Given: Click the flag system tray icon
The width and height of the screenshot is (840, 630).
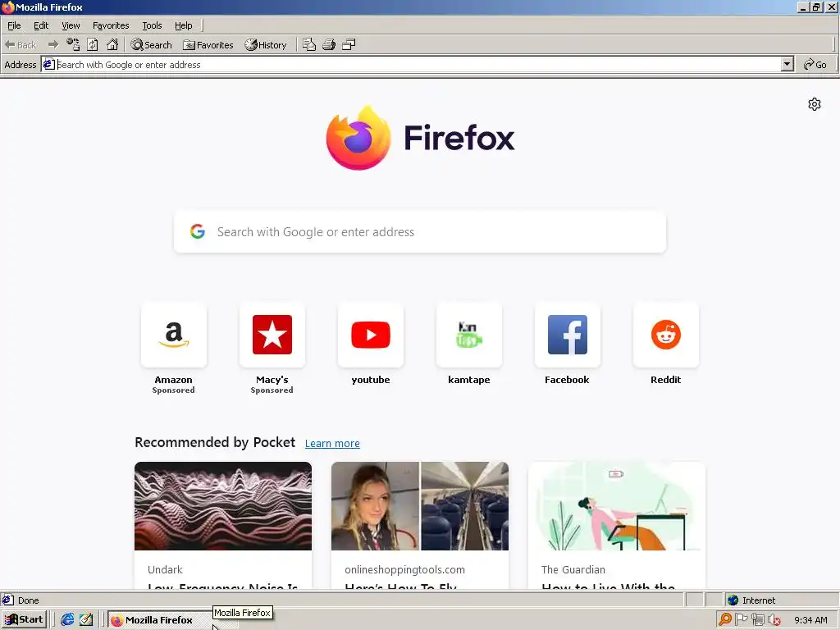Looking at the screenshot, I should (742, 619).
